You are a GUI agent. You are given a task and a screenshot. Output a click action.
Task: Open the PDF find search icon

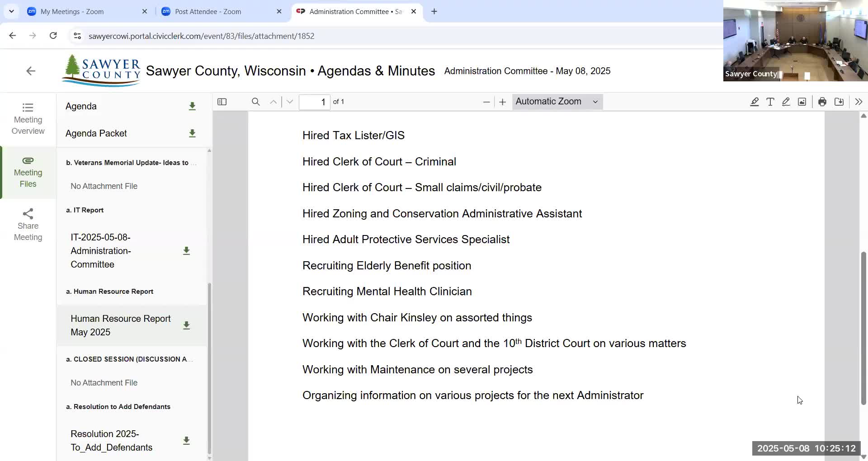(255, 102)
